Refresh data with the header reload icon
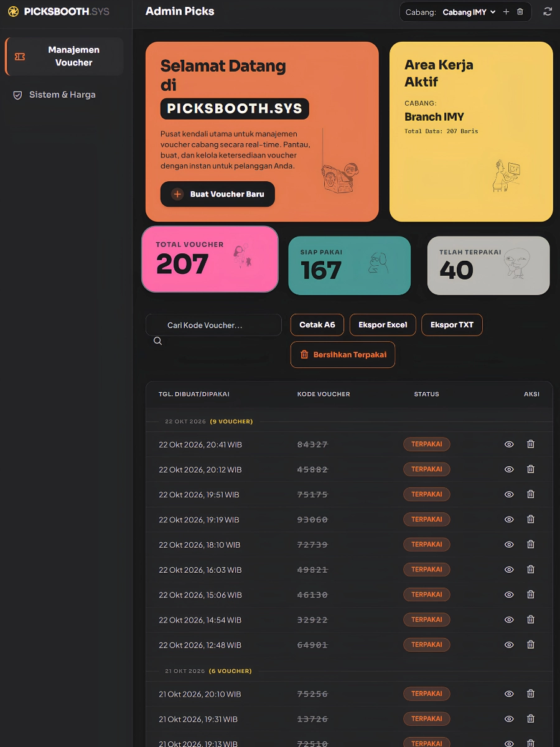The height and width of the screenshot is (747, 560). tap(548, 11)
